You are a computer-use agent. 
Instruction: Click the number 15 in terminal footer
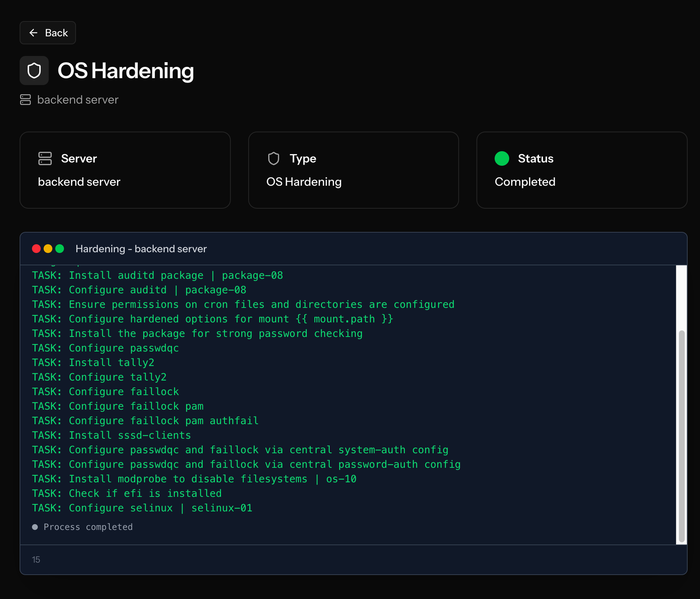pyautogui.click(x=36, y=560)
